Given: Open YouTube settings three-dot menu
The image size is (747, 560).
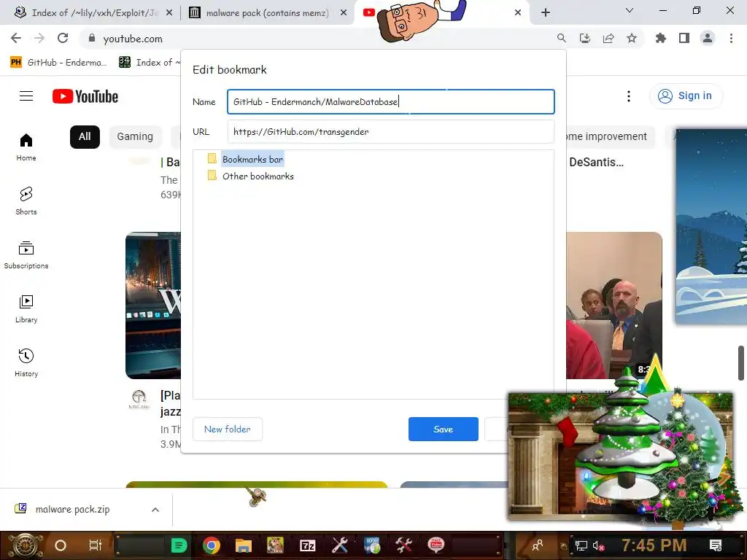Looking at the screenshot, I should pyautogui.click(x=629, y=96).
